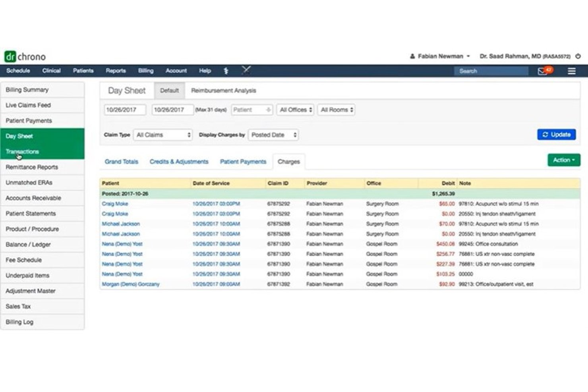This screenshot has width=588, height=392.
Task: Open Transactions in sidebar
Action: [43, 152]
